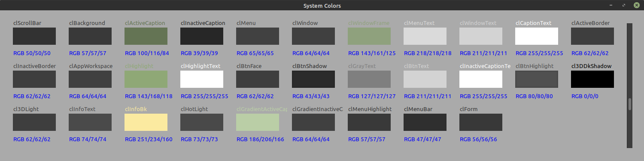Image resolution: width=644 pixels, height=161 pixels.
Task: Select the clInactiveCaptionText white swatch
Action: 481,79
